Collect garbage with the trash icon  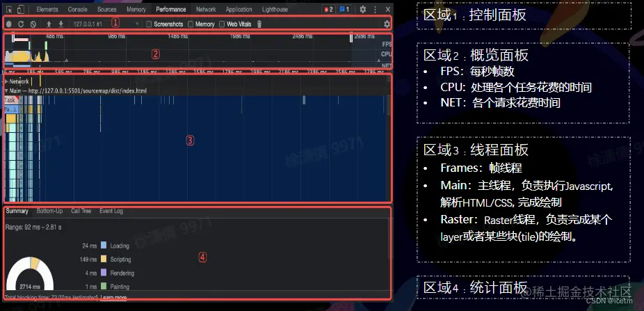(259, 24)
